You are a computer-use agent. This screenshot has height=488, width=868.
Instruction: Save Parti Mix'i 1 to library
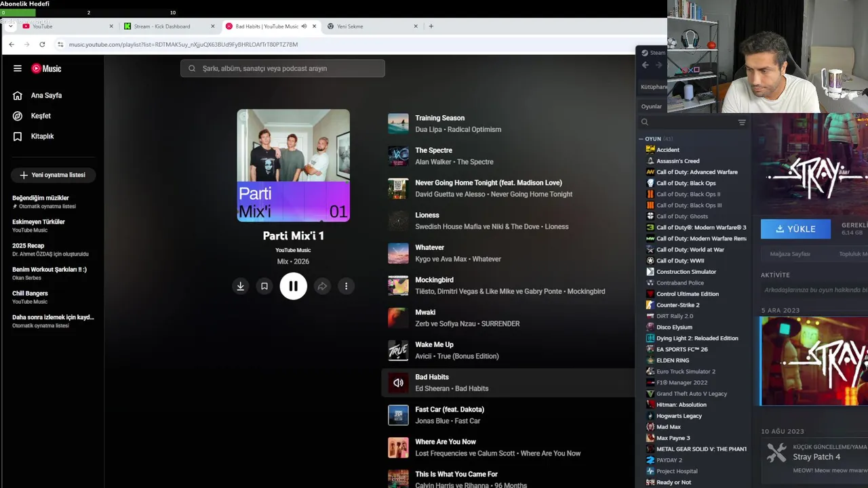(x=264, y=286)
